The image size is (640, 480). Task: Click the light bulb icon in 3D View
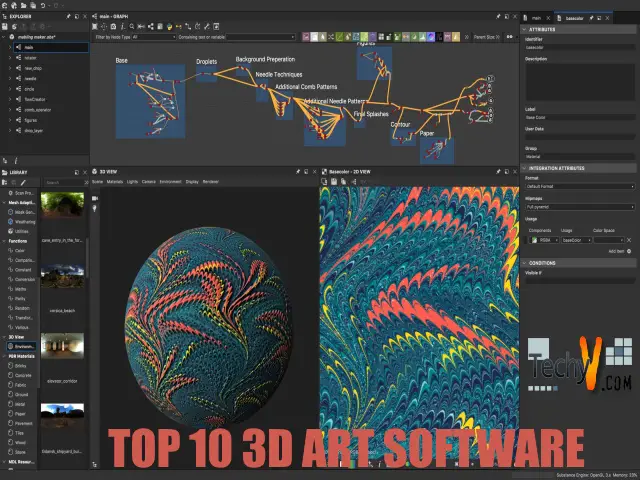tap(95, 209)
